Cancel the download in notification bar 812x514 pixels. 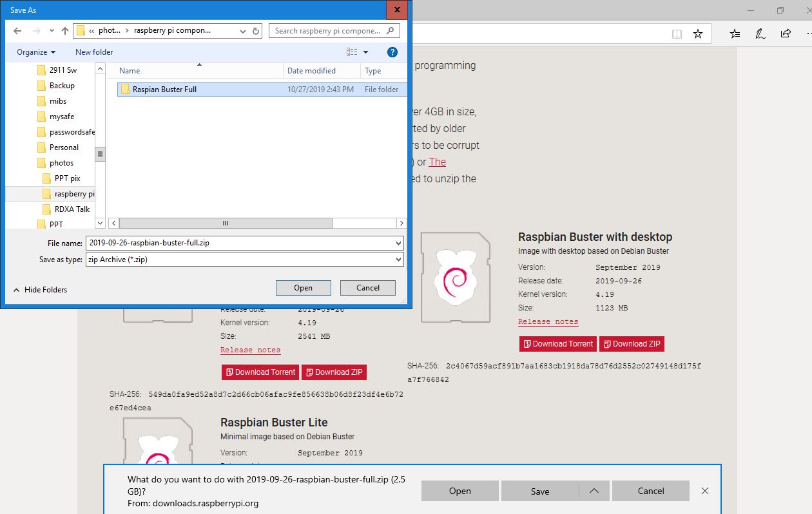point(651,491)
